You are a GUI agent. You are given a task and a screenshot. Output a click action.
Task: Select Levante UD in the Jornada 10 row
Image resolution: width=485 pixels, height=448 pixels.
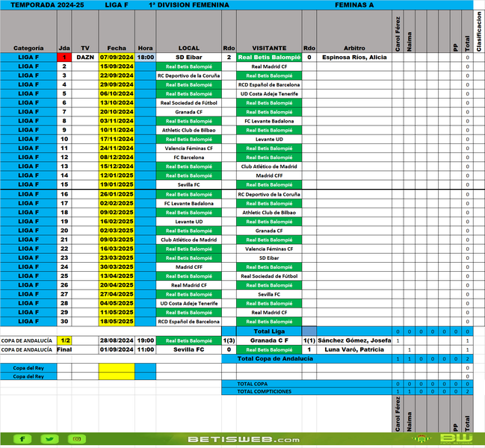[269, 139]
